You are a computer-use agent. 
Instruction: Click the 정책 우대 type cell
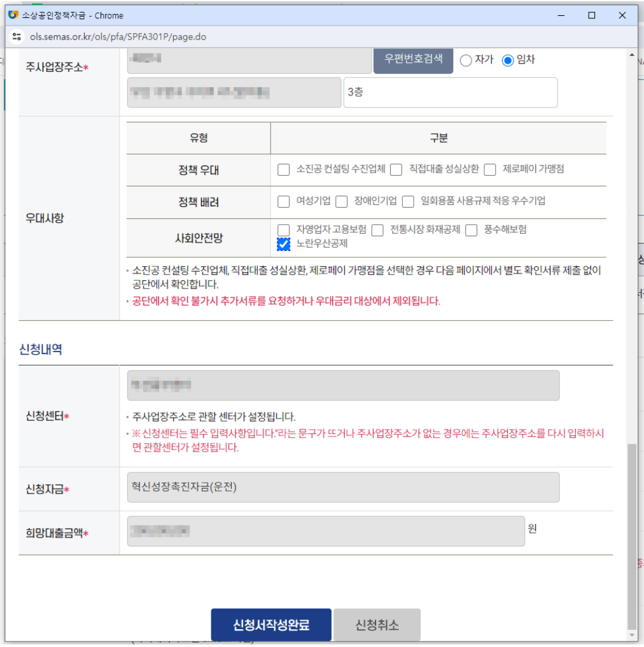pyautogui.click(x=199, y=170)
